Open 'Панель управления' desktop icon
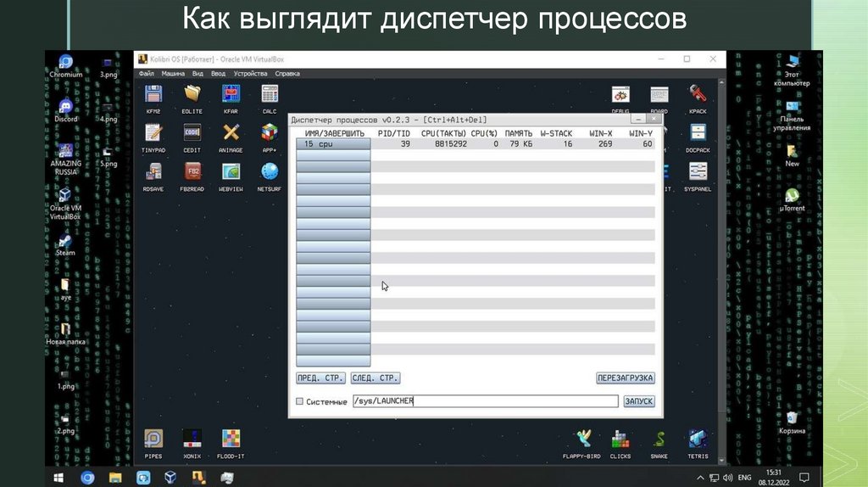The width and height of the screenshot is (868, 487). (793, 106)
